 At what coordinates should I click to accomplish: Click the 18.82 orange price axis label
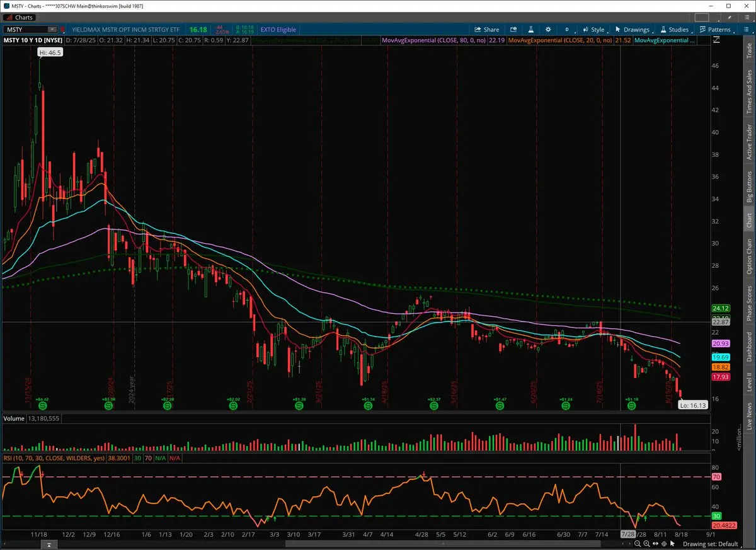720,367
